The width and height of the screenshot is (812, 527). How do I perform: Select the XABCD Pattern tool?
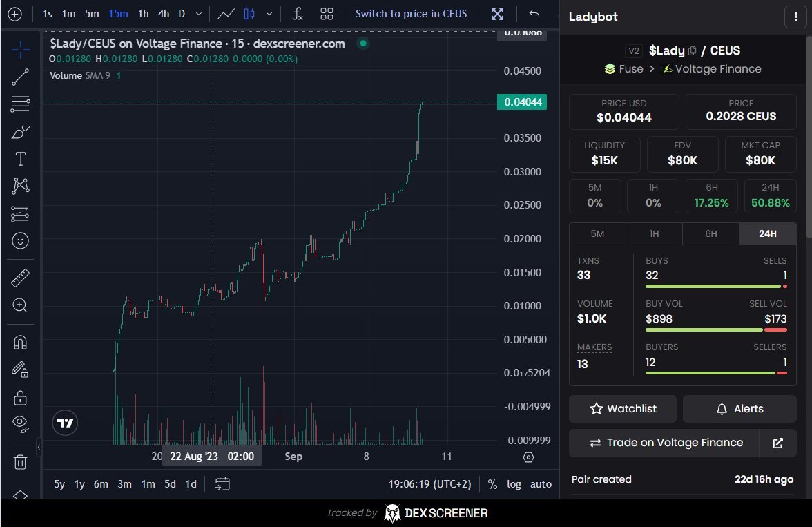(x=21, y=186)
